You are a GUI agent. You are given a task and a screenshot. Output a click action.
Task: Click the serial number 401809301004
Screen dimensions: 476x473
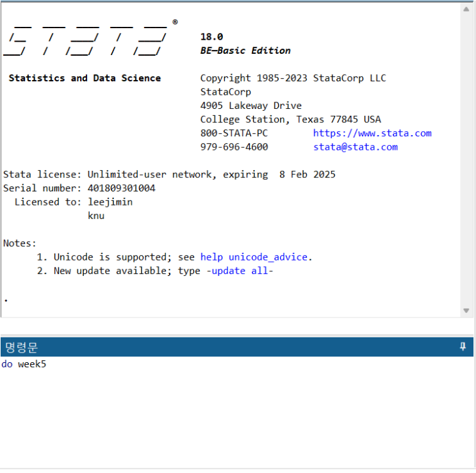click(121, 188)
